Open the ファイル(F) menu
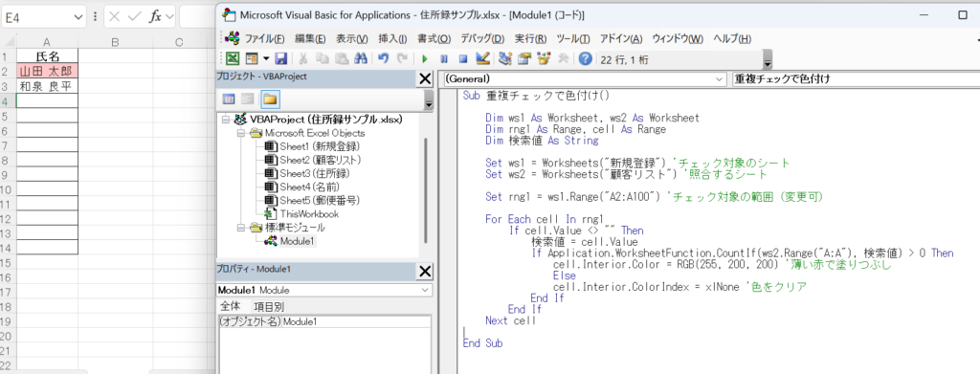Screen dimensions: 980x374 (264, 38)
